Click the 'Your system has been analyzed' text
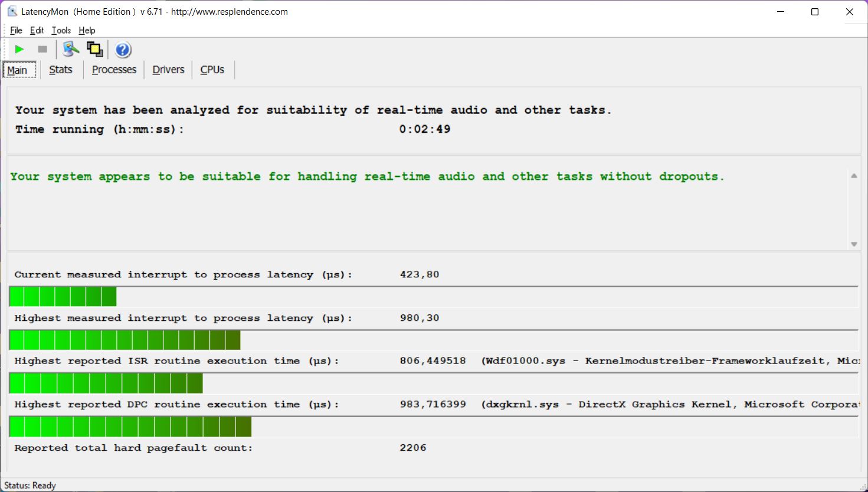The height and width of the screenshot is (492, 868). [313, 110]
